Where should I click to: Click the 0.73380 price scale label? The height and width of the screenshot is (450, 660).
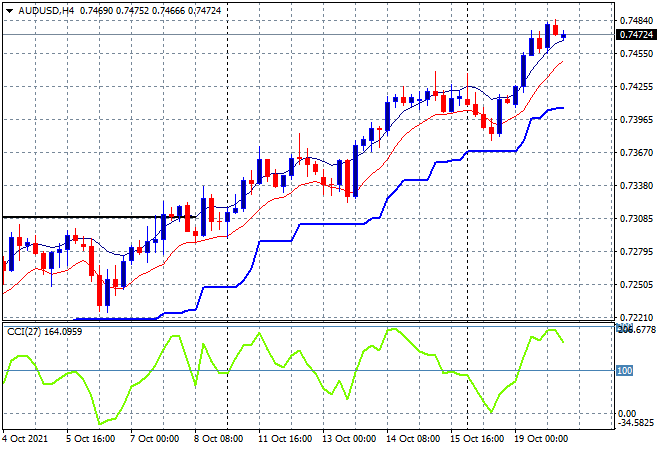[636, 186]
